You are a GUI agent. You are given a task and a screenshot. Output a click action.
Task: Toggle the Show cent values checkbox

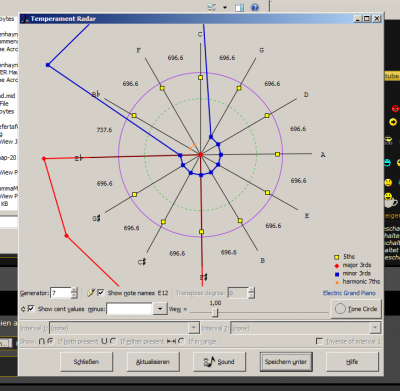(x=31, y=309)
